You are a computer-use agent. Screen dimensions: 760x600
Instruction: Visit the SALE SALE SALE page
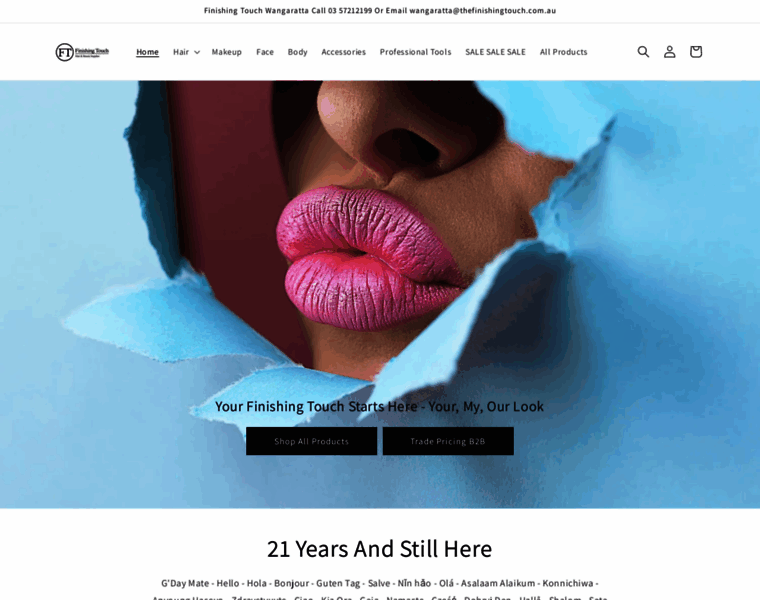[495, 52]
